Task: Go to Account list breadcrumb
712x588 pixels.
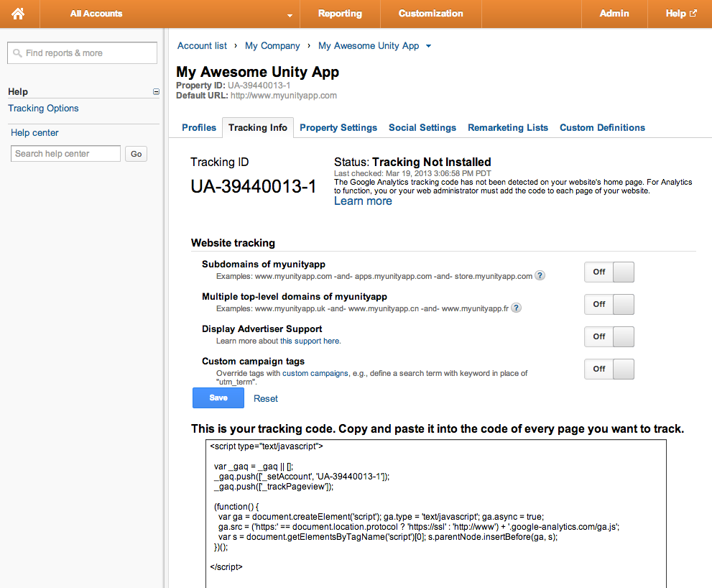Action: (202, 46)
